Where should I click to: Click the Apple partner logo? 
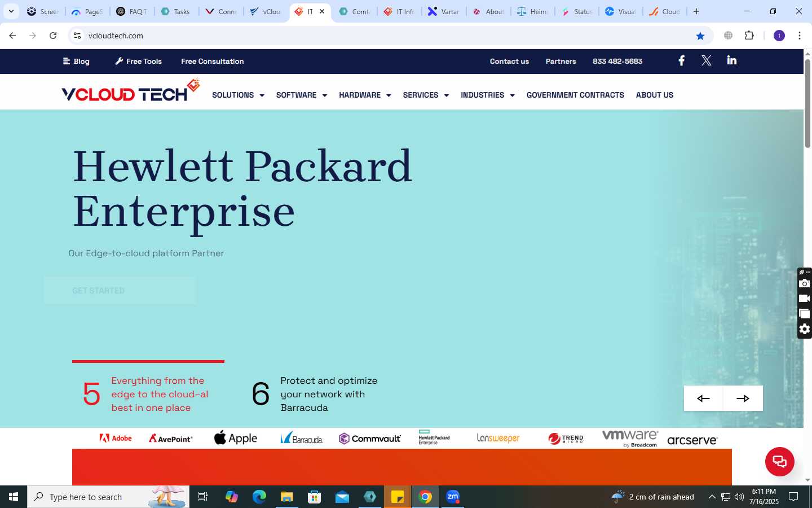click(236, 438)
